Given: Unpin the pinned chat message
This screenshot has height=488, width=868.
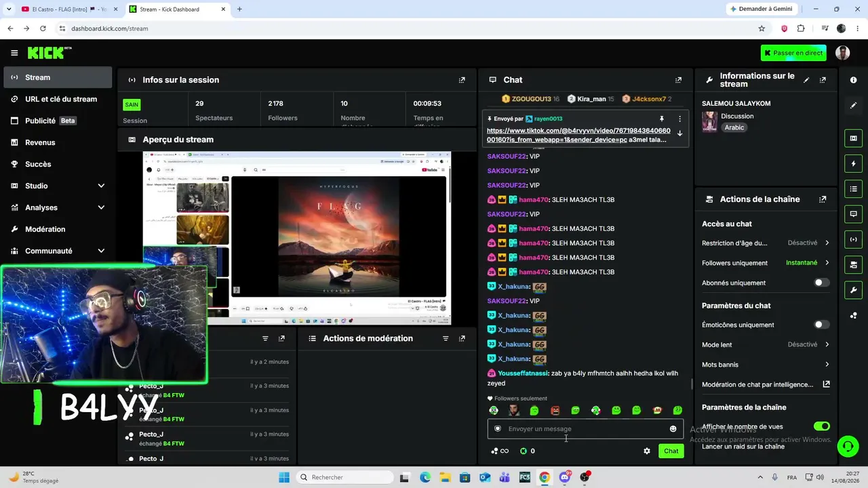Looking at the screenshot, I should (662, 119).
